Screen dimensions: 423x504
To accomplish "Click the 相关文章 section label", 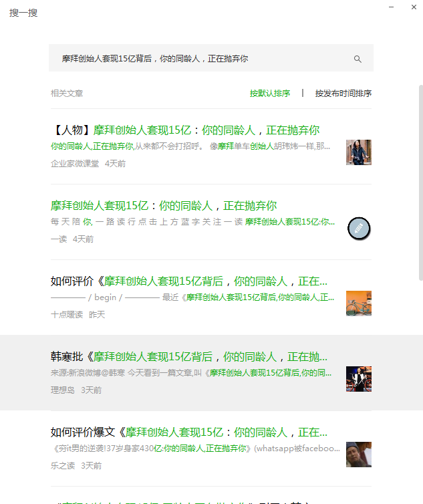I will pos(67,93).
